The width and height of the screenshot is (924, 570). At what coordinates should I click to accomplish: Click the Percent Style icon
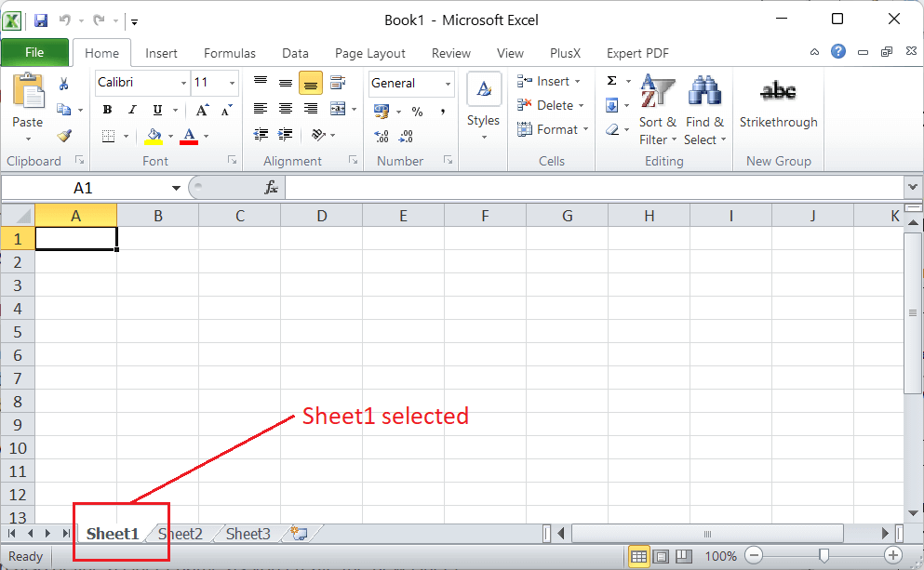(x=417, y=111)
